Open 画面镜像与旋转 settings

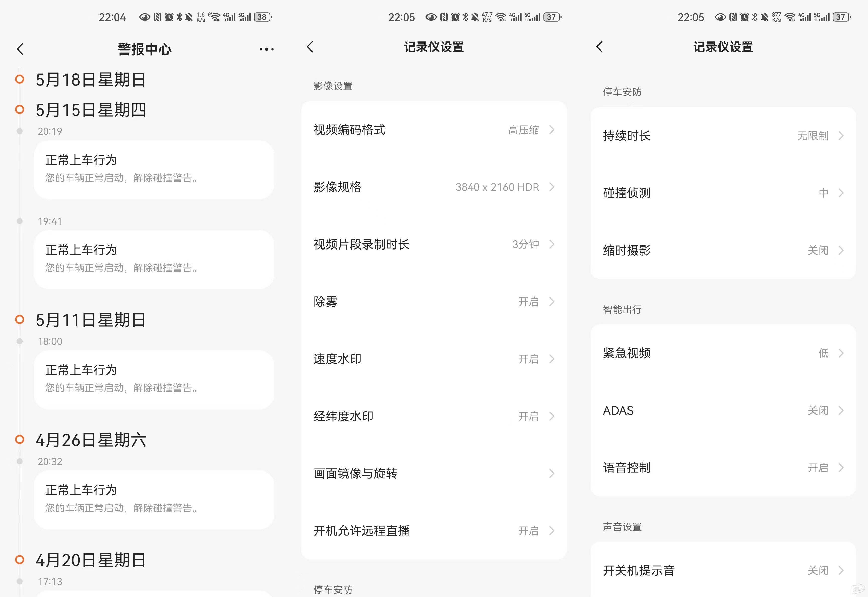coord(434,474)
